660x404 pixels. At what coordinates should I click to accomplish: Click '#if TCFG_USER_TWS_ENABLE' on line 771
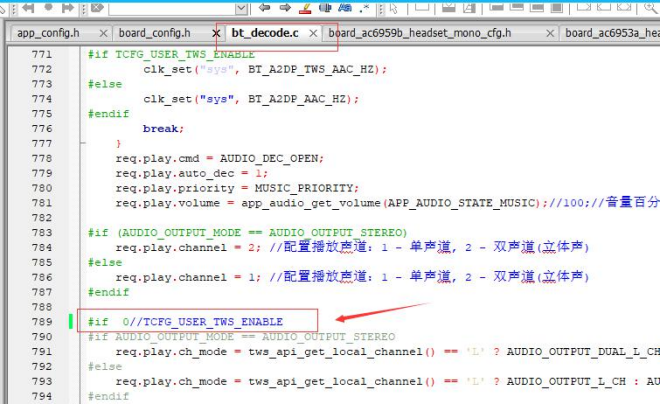point(171,55)
